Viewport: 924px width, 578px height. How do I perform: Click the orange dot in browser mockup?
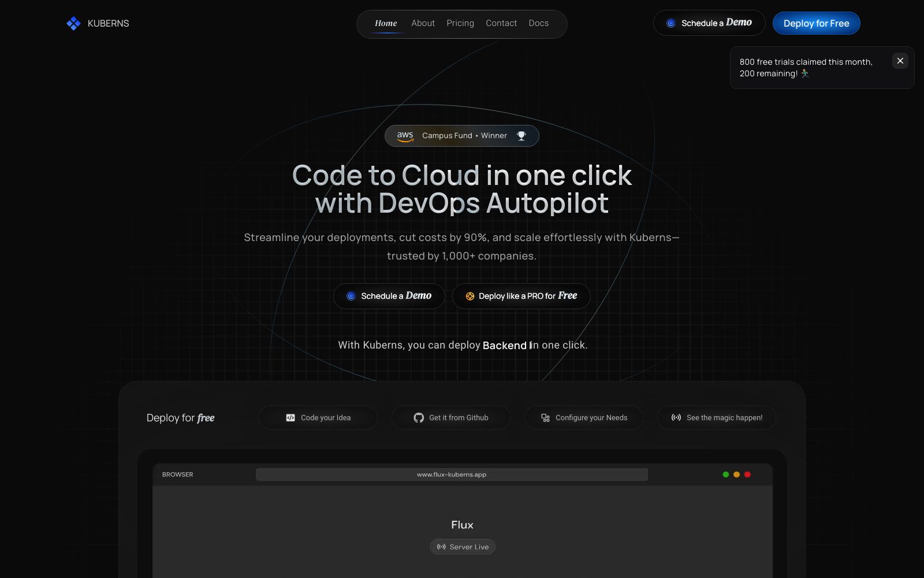[736, 475]
